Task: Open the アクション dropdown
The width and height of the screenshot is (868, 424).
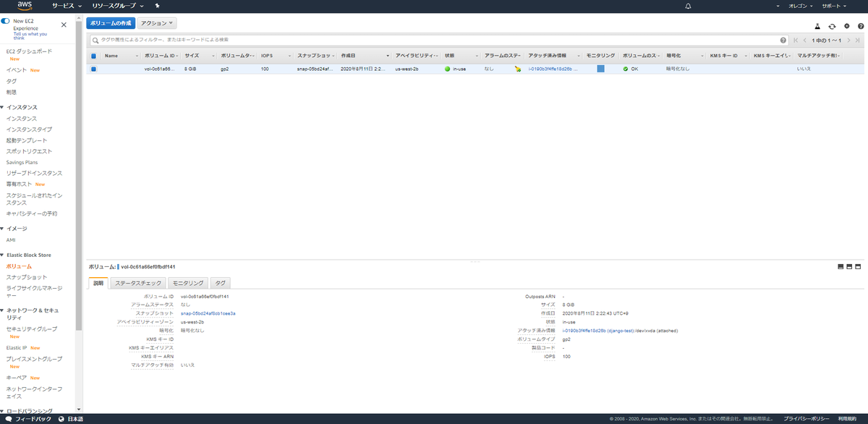Action: tap(157, 24)
